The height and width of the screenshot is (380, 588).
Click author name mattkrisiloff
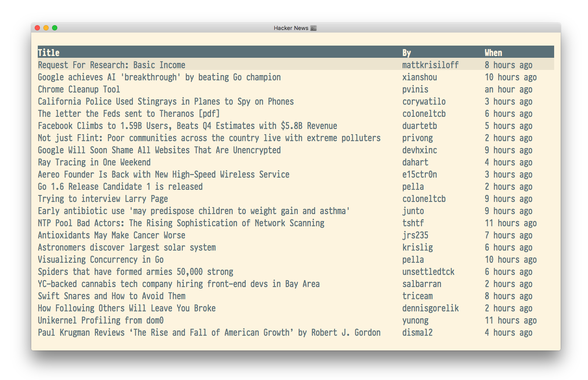coord(430,65)
